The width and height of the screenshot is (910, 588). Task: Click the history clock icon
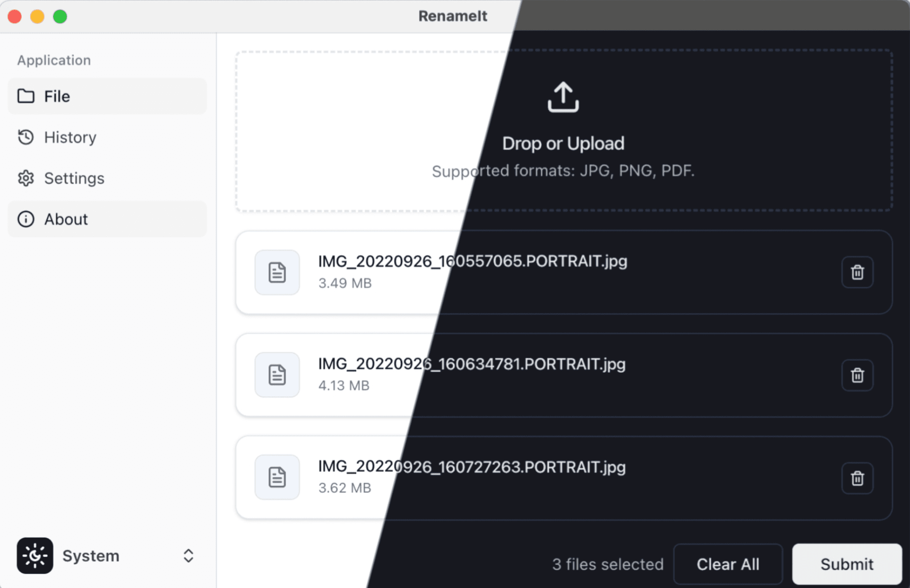tap(26, 137)
